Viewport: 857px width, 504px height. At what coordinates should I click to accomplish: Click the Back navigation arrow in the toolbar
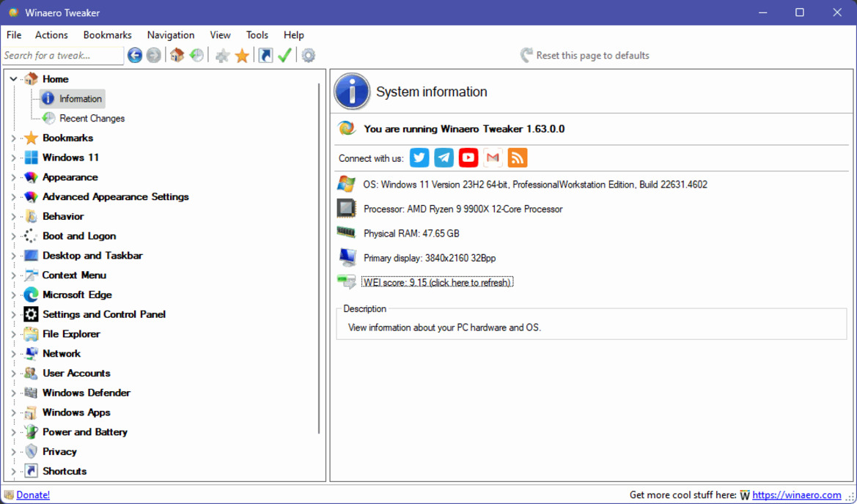pos(135,55)
